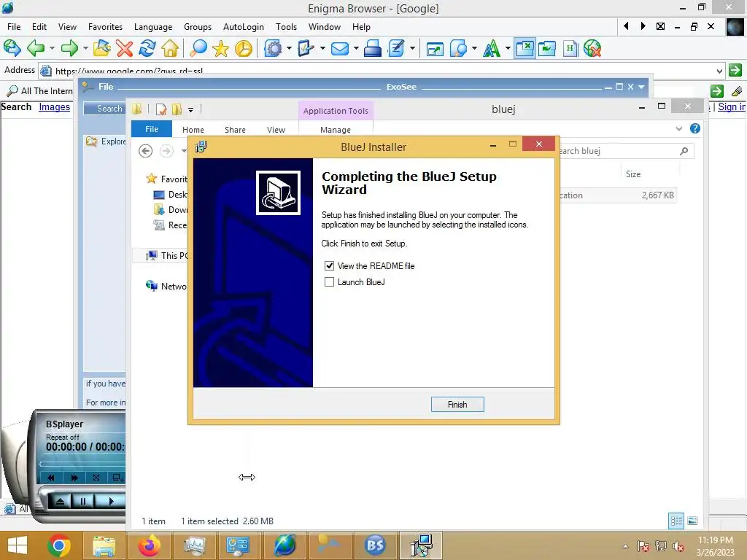Click the Windows Start button

(18, 545)
